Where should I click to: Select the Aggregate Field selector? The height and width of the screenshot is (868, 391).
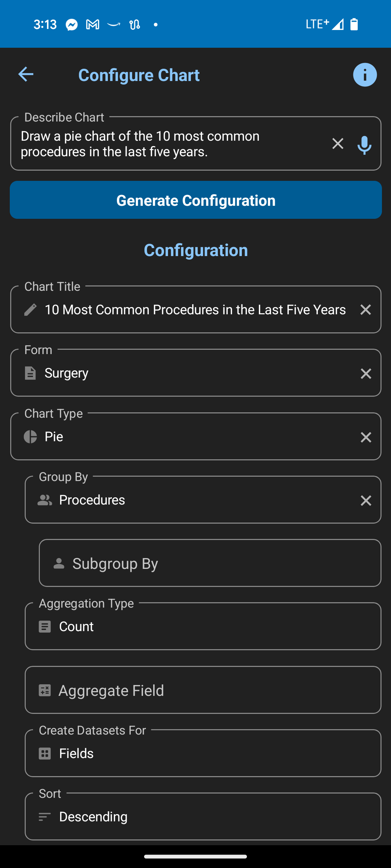point(203,690)
